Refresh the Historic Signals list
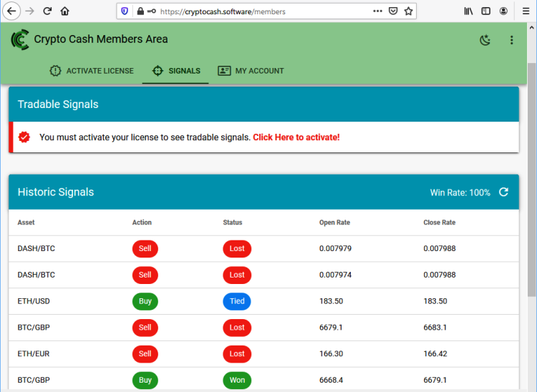This screenshot has height=392, width=537. click(503, 192)
